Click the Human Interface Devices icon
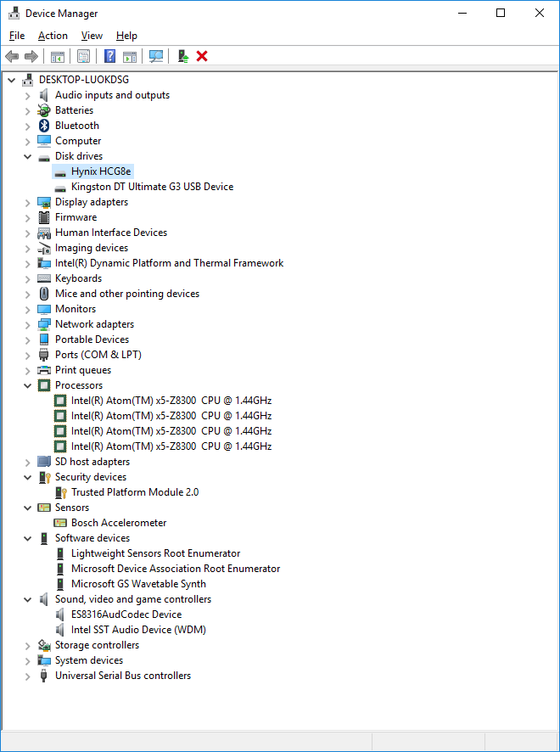Image resolution: width=560 pixels, height=752 pixels. (x=44, y=233)
